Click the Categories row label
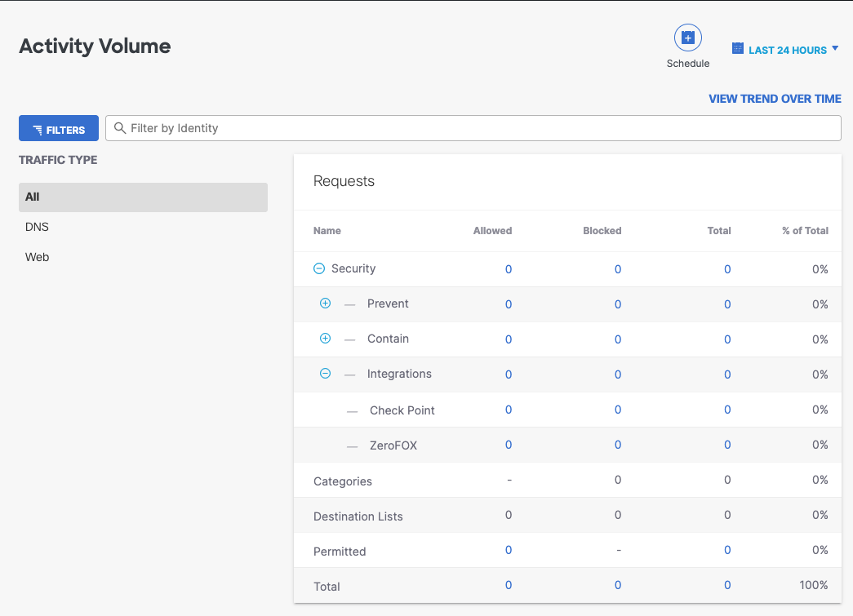 tap(343, 481)
